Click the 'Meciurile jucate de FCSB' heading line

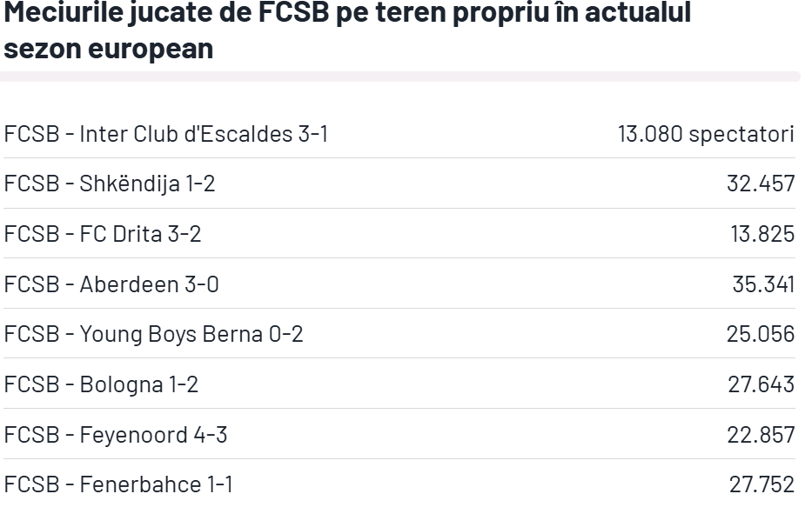[x=347, y=14]
